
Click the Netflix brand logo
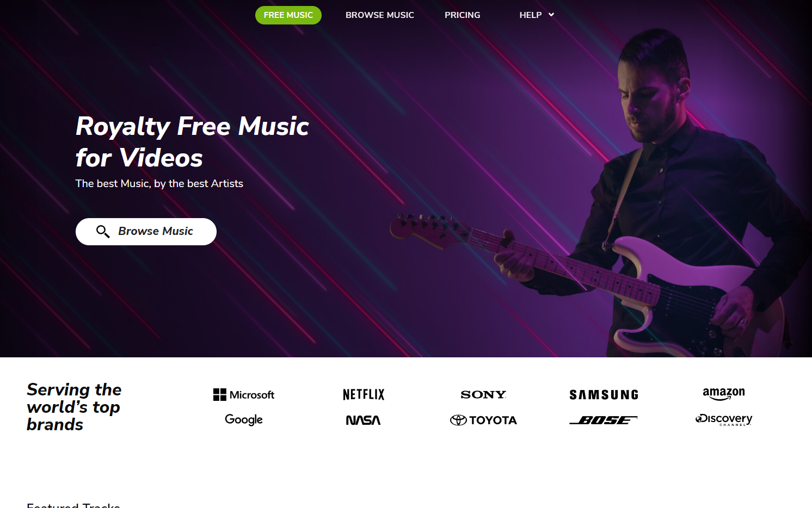click(364, 394)
